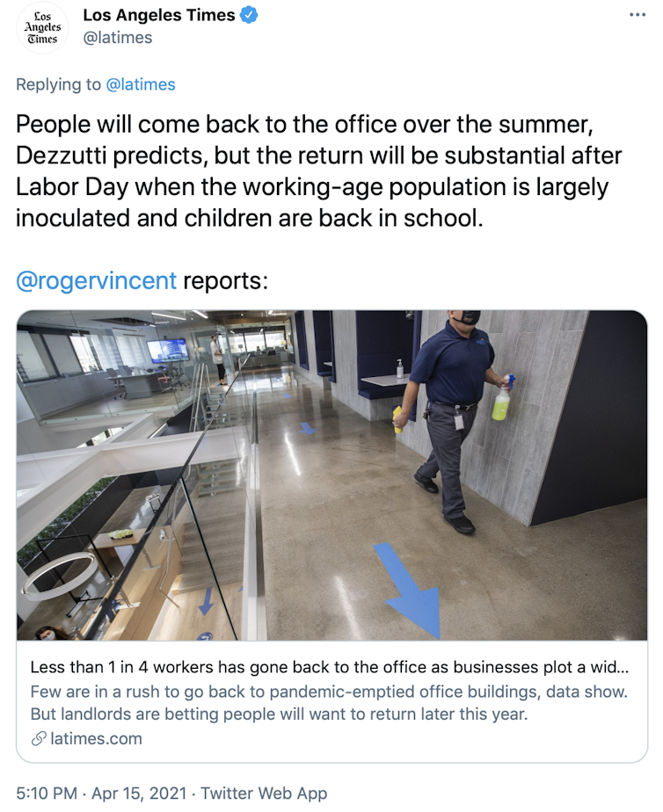This screenshot has height=812, width=663.
Task: Click the blue verified badge
Action: 250,16
